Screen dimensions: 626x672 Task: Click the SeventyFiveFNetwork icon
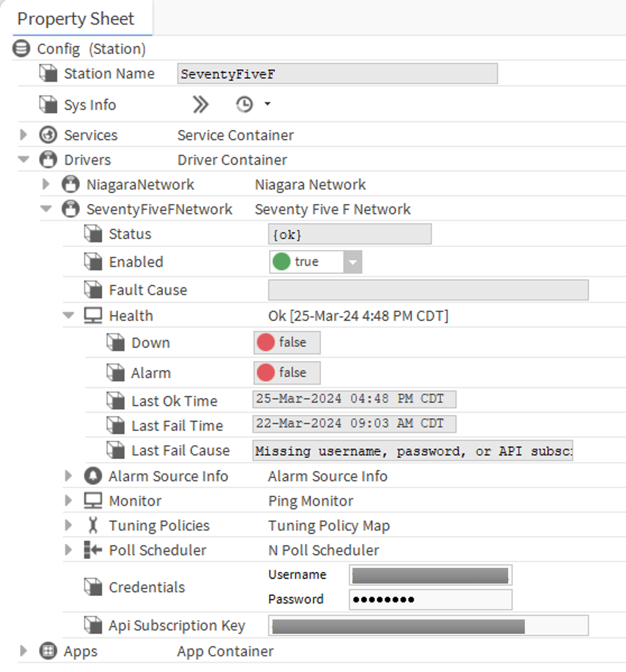[71, 209]
